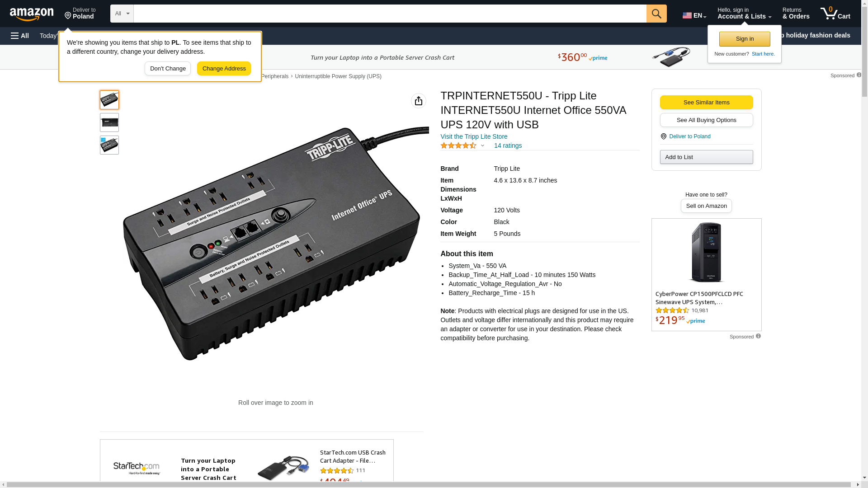Select the third product thumbnail
The height and width of the screenshot is (488, 868).
[x=109, y=145]
